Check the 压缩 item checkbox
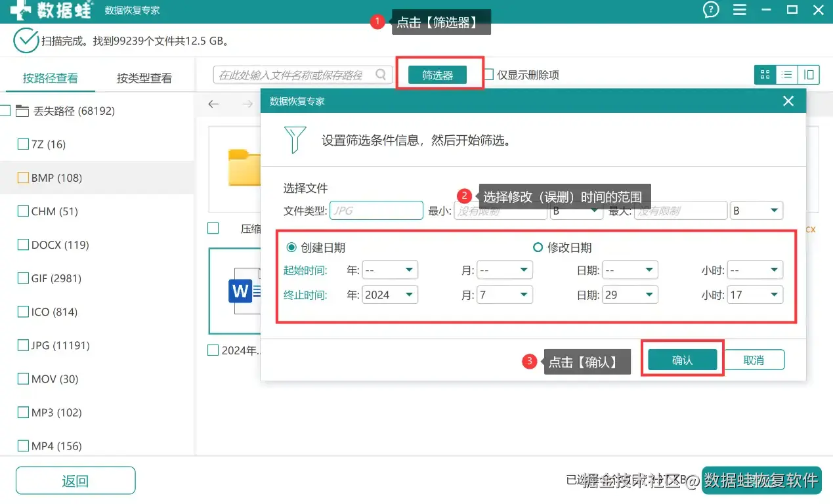The image size is (833, 504). (x=213, y=228)
